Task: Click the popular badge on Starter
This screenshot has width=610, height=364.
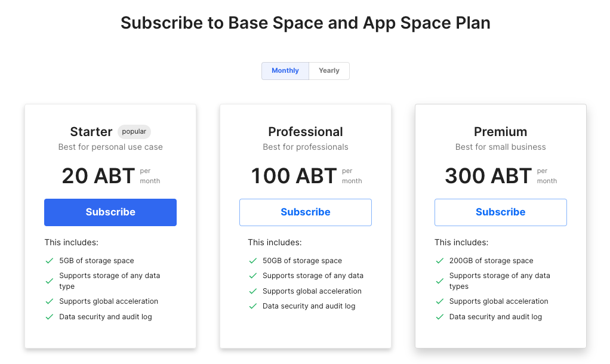Action: [134, 131]
